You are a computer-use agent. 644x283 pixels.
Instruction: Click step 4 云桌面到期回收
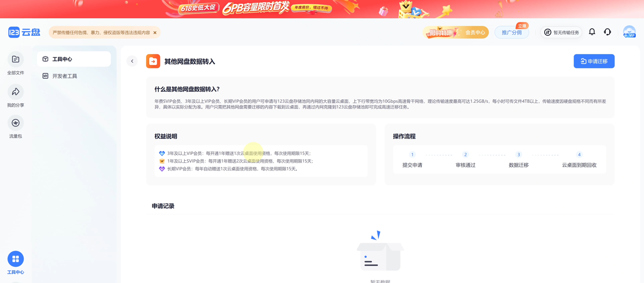tap(579, 160)
